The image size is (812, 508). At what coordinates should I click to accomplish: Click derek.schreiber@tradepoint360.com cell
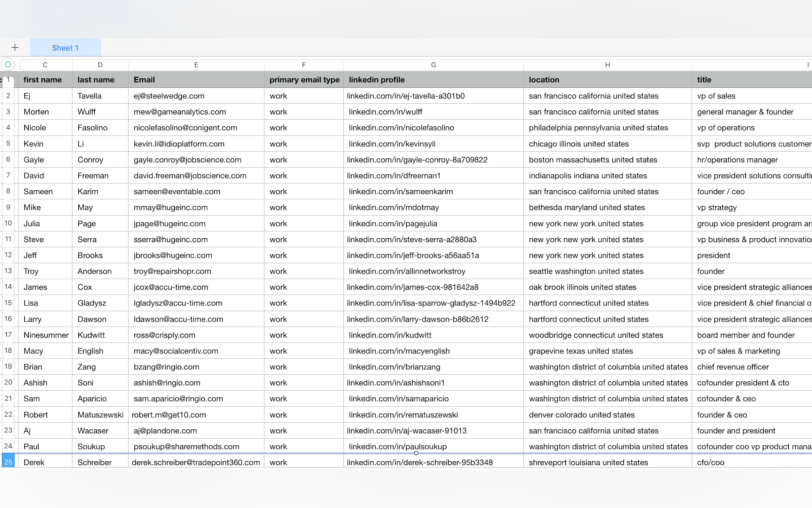[x=196, y=462]
